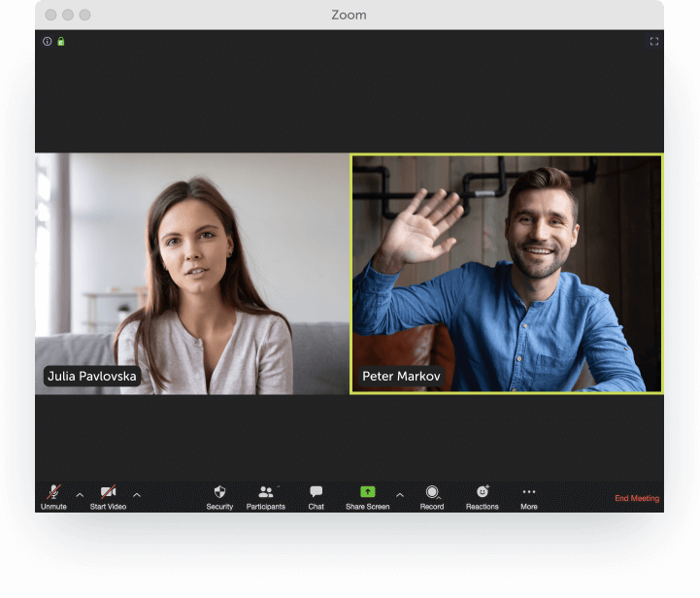The height and width of the screenshot is (598, 700).
Task: Select Peter Markov's video tile
Action: coord(507,274)
